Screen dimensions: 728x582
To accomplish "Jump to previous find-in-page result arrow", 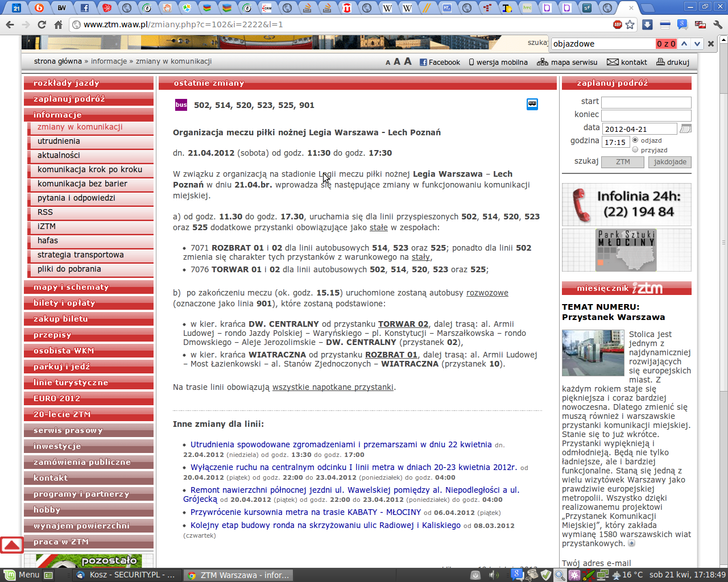I will pyautogui.click(x=684, y=44).
